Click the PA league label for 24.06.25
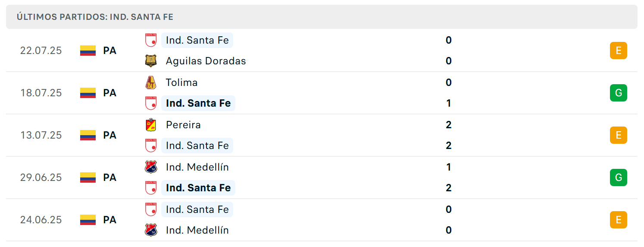The width and height of the screenshot is (644, 247). [109, 220]
